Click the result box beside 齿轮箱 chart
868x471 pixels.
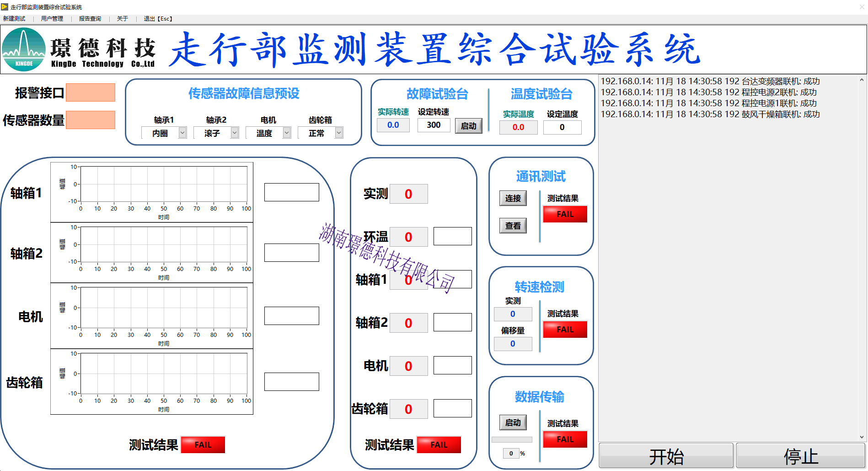point(291,382)
